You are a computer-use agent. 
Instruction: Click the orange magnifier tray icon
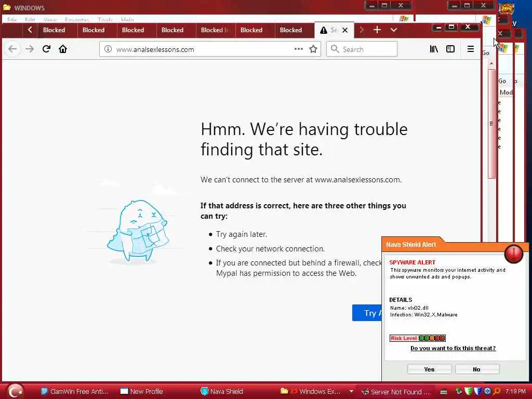(497, 392)
